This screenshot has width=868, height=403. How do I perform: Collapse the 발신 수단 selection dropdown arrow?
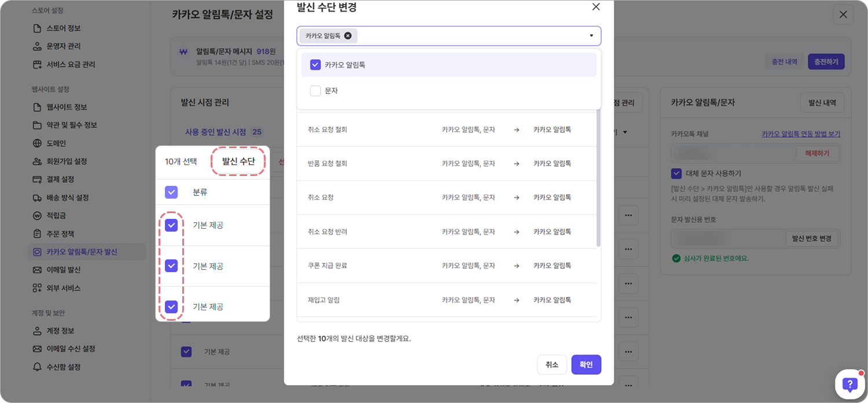pyautogui.click(x=591, y=36)
